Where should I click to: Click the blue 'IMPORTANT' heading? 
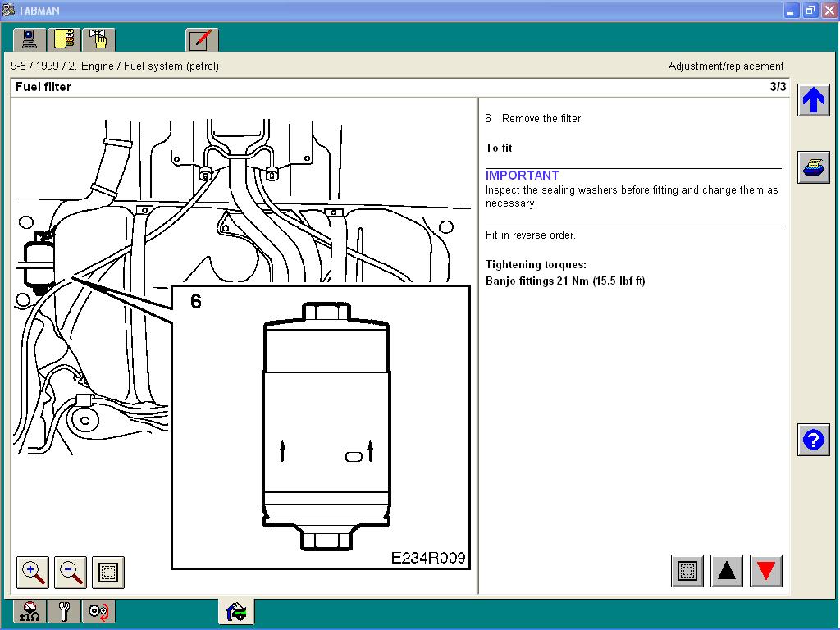click(522, 176)
